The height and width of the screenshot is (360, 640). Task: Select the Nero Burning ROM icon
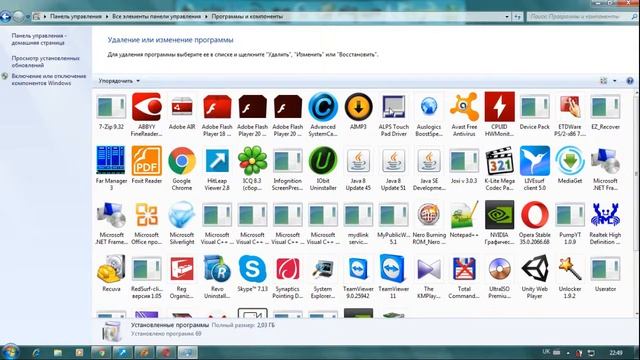(x=429, y=215)
